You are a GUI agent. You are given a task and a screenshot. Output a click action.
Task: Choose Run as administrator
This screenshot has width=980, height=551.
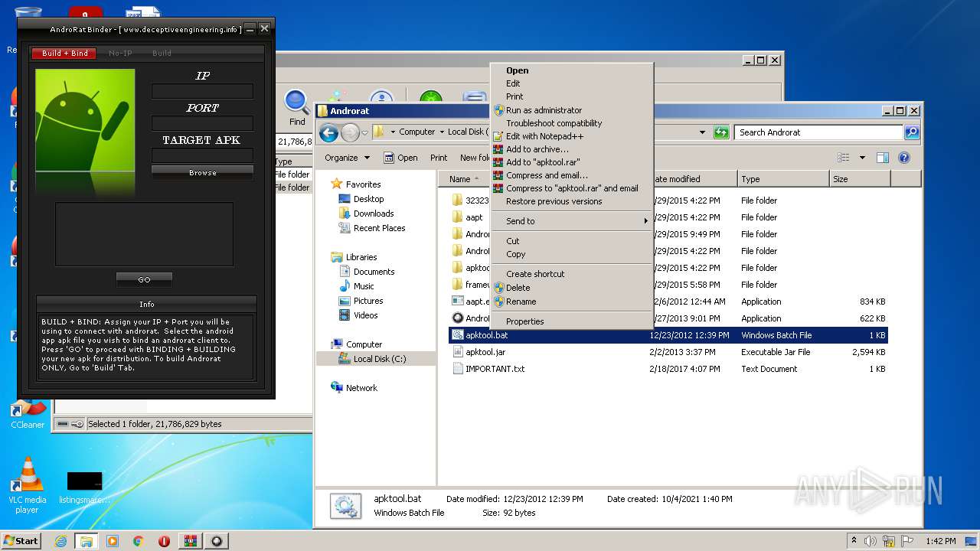571,110
